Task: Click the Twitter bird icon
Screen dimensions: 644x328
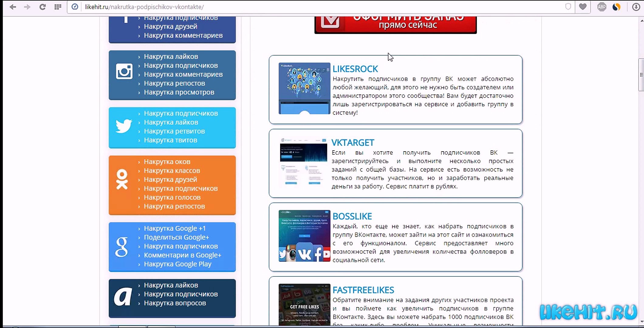Action: tap(124, 126)
